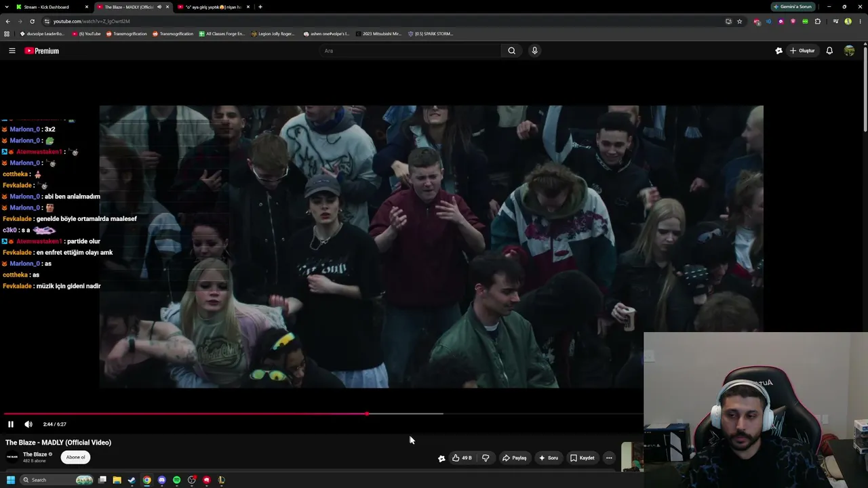Share the video via Paylaş
The height and width of the screenshot is (488, 868).
[x=514, y=458]
